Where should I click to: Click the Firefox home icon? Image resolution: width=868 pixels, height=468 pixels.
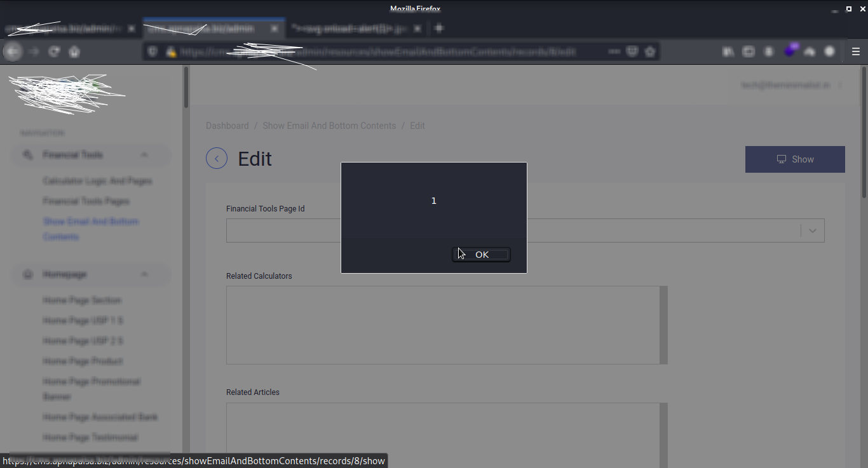click(x=74, y=51)
